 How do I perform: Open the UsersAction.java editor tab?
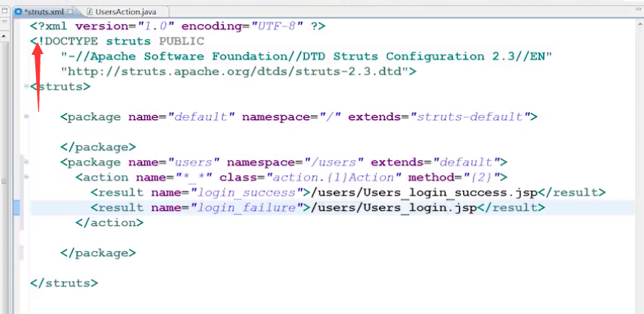pos(125,11)
